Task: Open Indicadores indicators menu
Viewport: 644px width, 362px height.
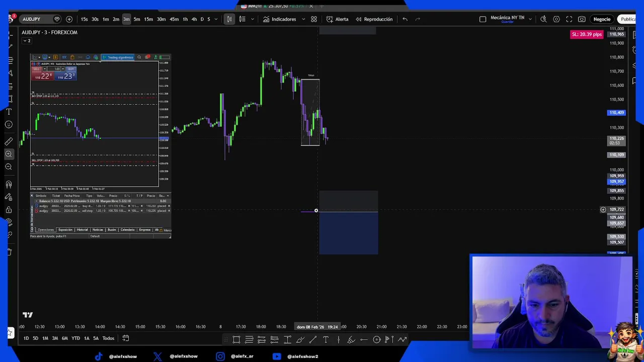Action: pos(280,19)
